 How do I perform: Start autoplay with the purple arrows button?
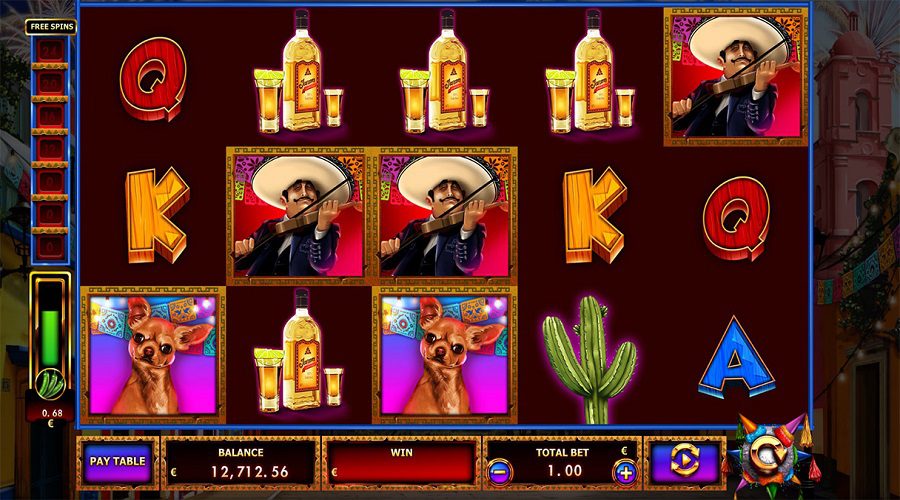[685, 462]
